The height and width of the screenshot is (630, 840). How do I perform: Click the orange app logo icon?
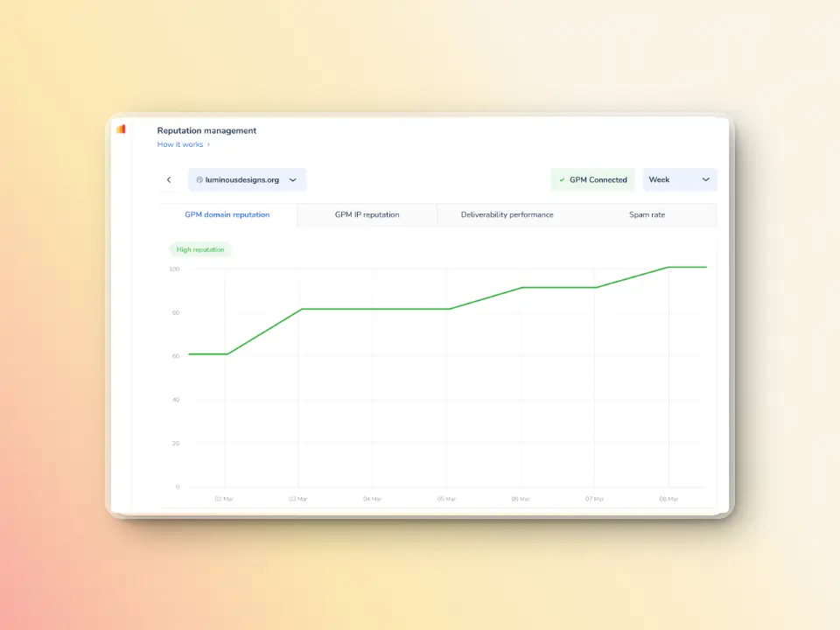click(x=121, y=129)
